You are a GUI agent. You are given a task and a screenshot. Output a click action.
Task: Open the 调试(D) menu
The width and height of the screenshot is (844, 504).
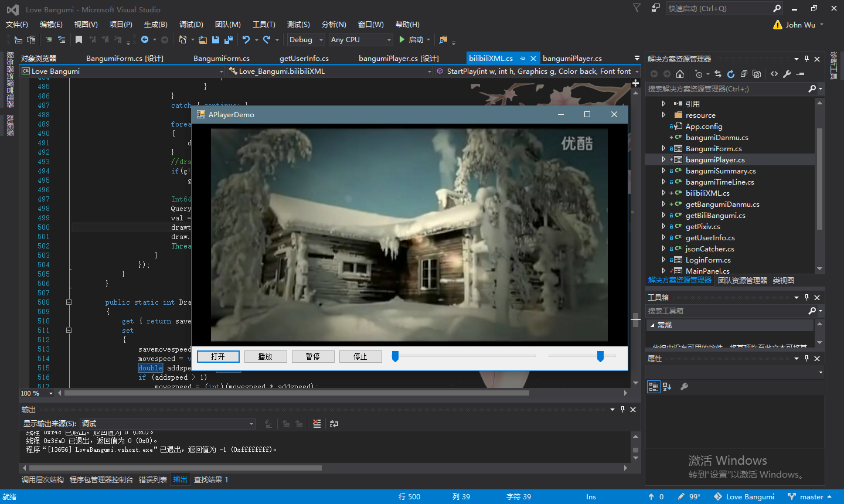click(x=191, y=25)
